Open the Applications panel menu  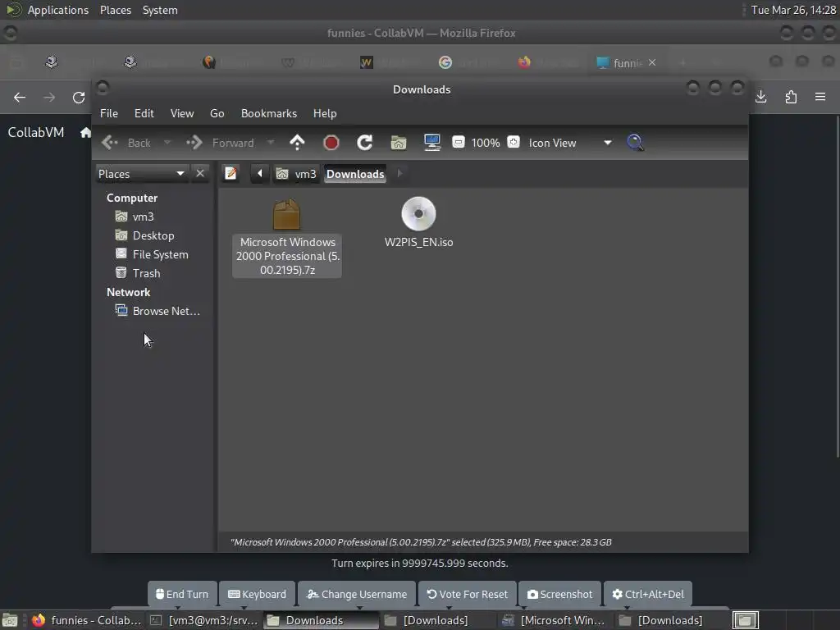click(58, 10)
